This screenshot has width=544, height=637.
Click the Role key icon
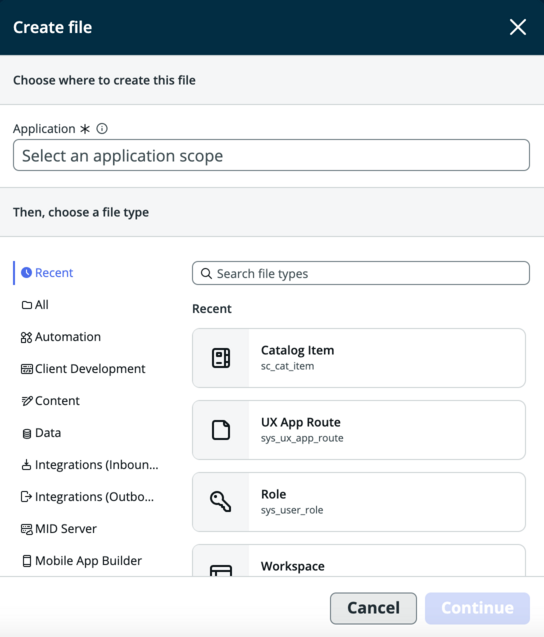tap(221, 501)
